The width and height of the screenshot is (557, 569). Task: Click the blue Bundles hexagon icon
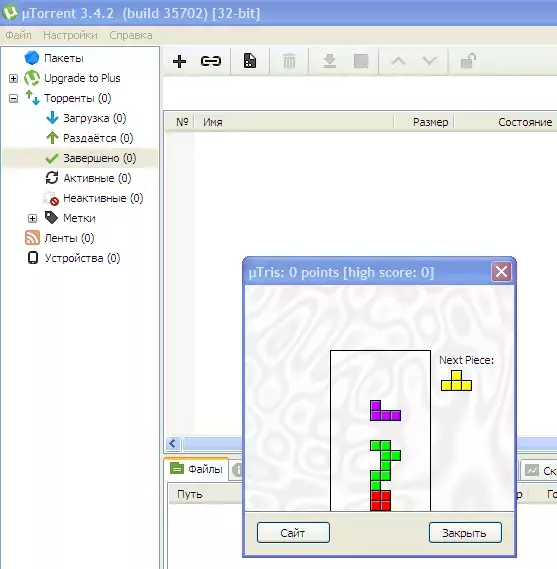32,58
